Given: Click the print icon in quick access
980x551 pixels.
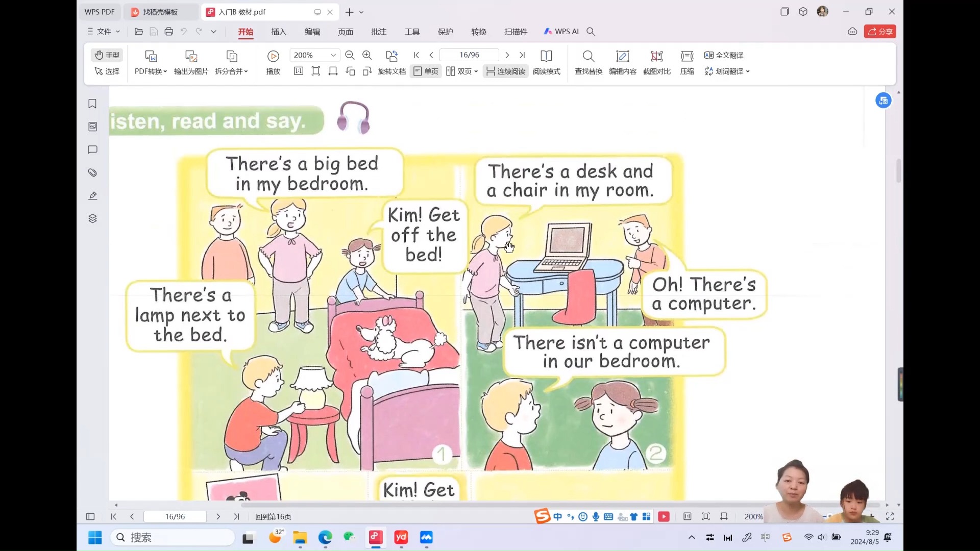Looking at the screenshot, I should click(169, 32).
